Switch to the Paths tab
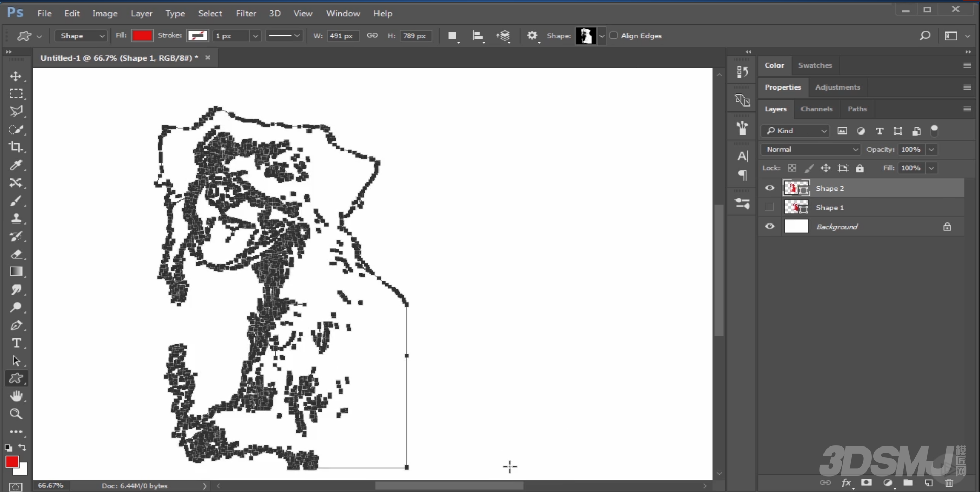Screen dimensions: 980x492 [x=857, y=109]
